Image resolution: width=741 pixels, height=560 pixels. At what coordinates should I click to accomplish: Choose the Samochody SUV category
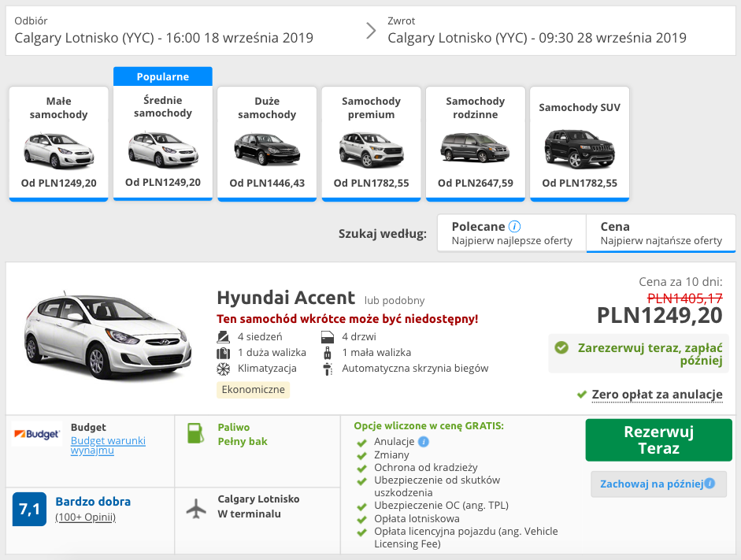579,144
